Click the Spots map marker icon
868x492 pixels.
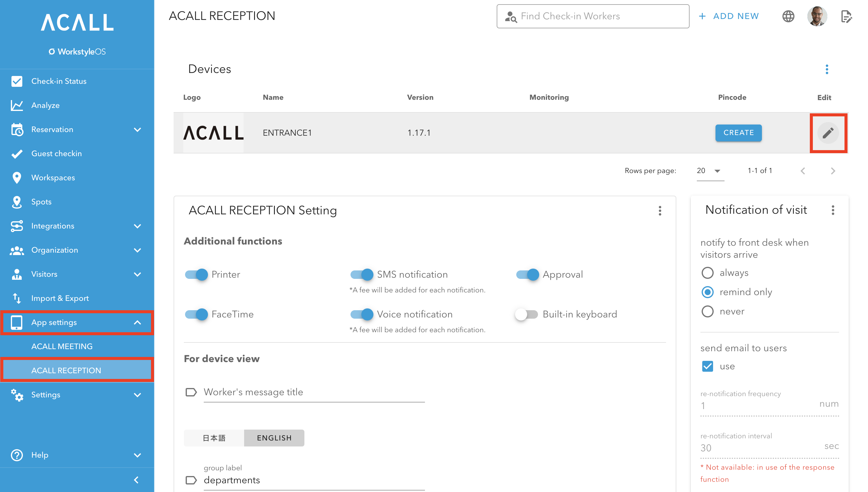[17, 202]
